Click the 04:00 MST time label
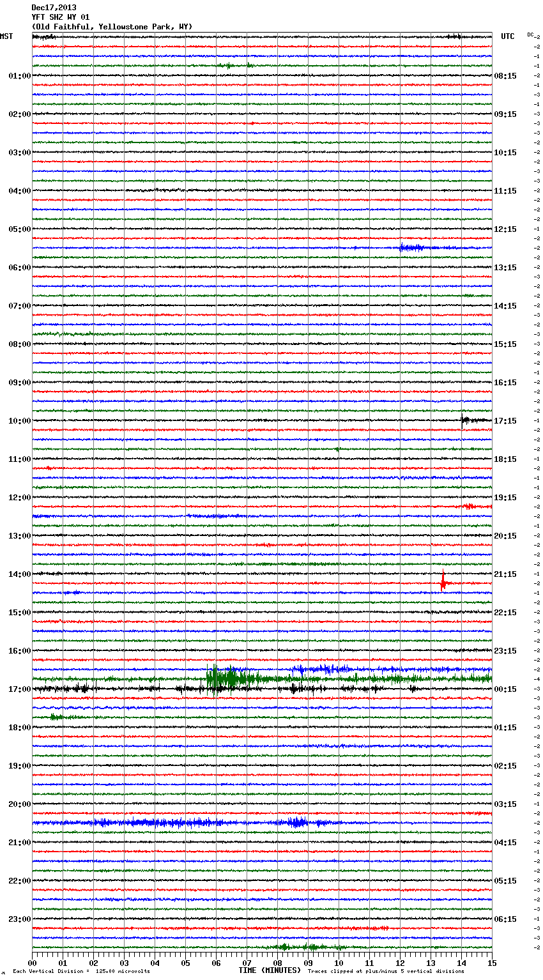Viewport: 543px width, 980px height. point(20,191)
